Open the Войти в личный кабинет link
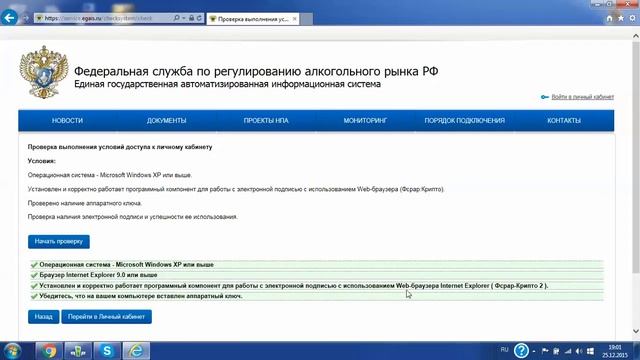Screen dimensions: 640x360 tap(582, 97)
